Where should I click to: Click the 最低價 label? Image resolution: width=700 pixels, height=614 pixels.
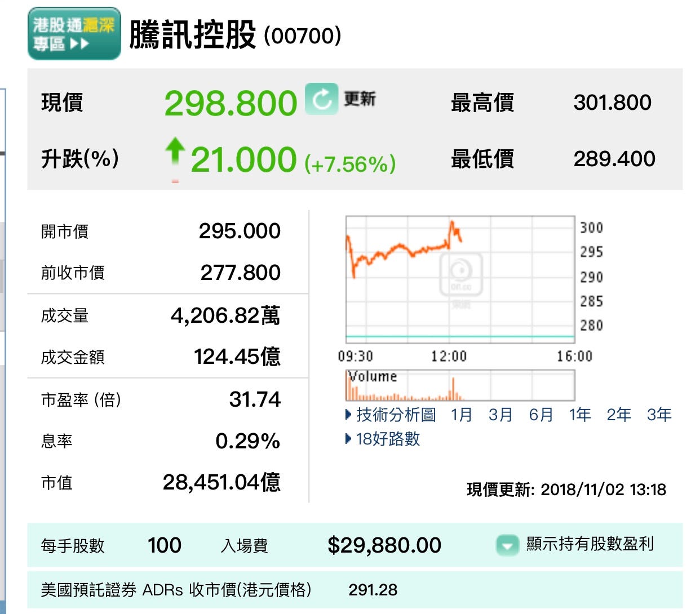coord(482,159)
